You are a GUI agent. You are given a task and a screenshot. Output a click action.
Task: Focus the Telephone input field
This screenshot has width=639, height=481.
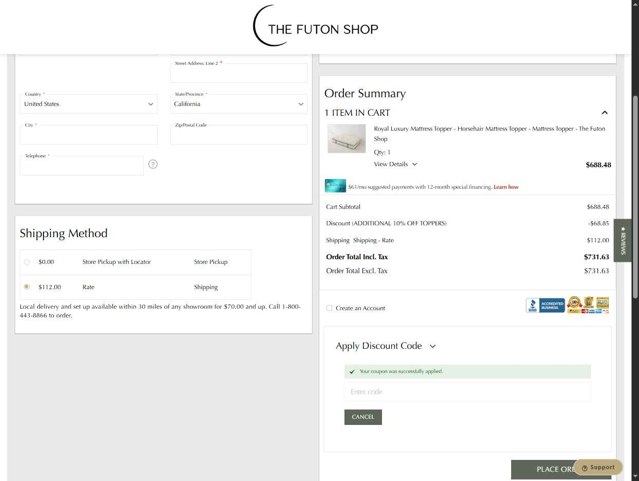click(82, 166)
